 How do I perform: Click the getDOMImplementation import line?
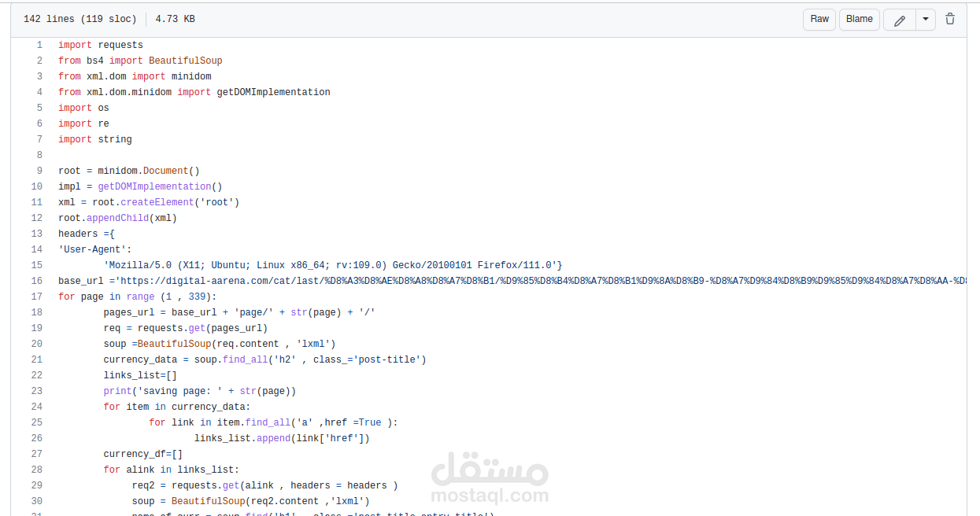pyautogui.click(x=194, y=92)
